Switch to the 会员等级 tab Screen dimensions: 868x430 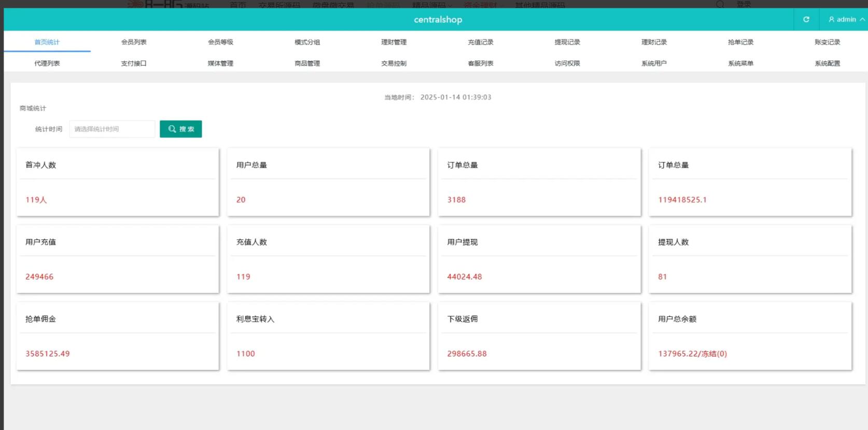220,42
